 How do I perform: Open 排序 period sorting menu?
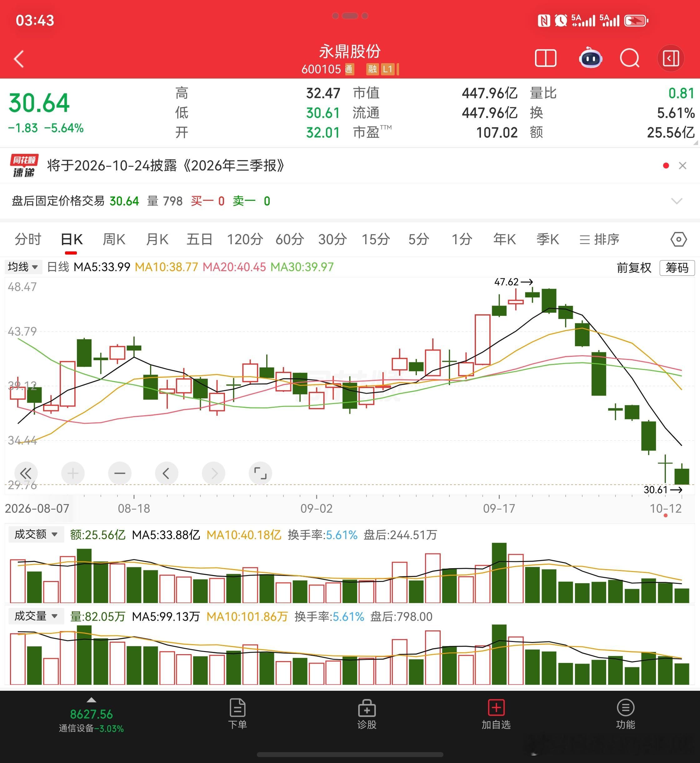[x=599, y=240]
